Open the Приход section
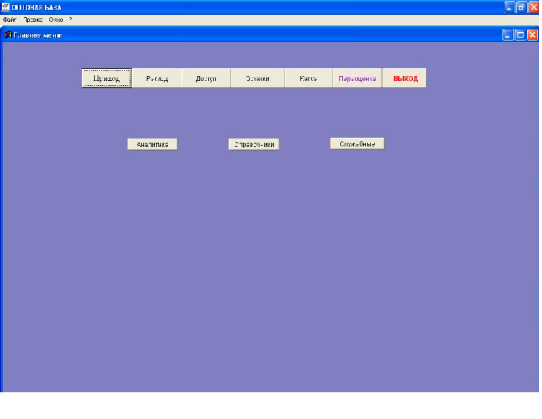 [107, 78]
